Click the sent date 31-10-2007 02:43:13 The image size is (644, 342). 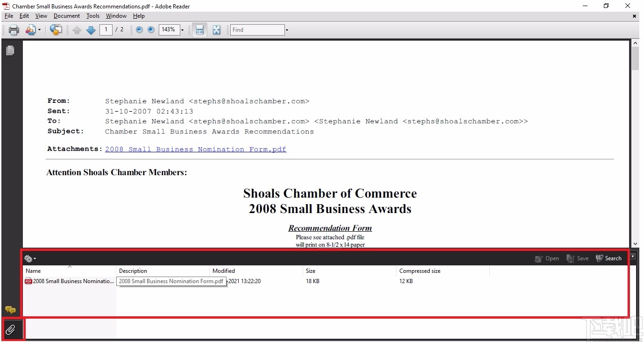point(149,111)
